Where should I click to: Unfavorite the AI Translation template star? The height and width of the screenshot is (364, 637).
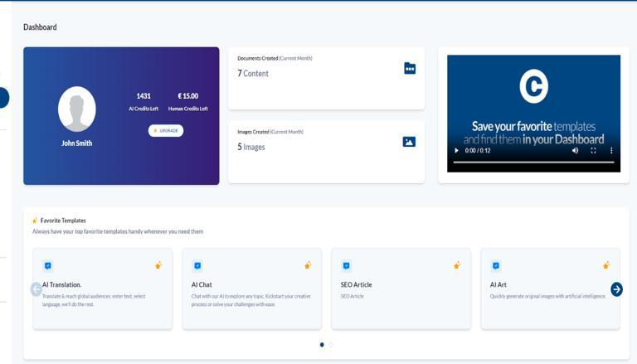[x=158, y=265]
